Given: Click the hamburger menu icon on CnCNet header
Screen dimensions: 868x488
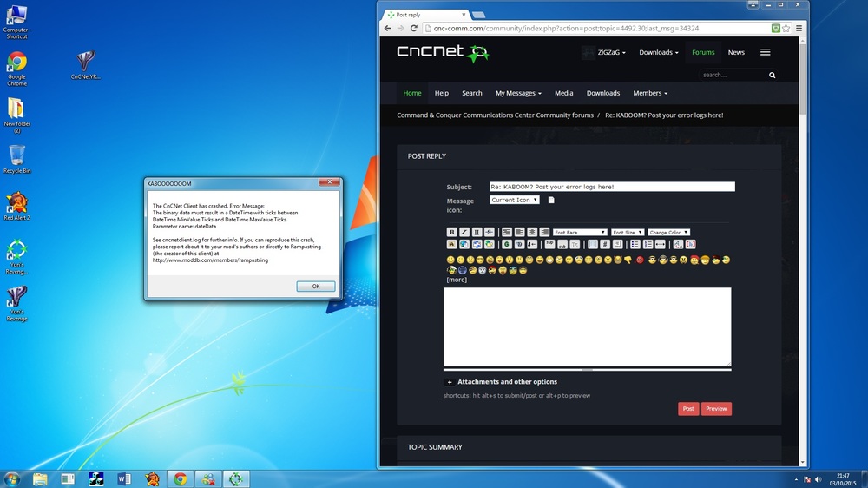Looking at the screenshot, I should coord(765,52).
